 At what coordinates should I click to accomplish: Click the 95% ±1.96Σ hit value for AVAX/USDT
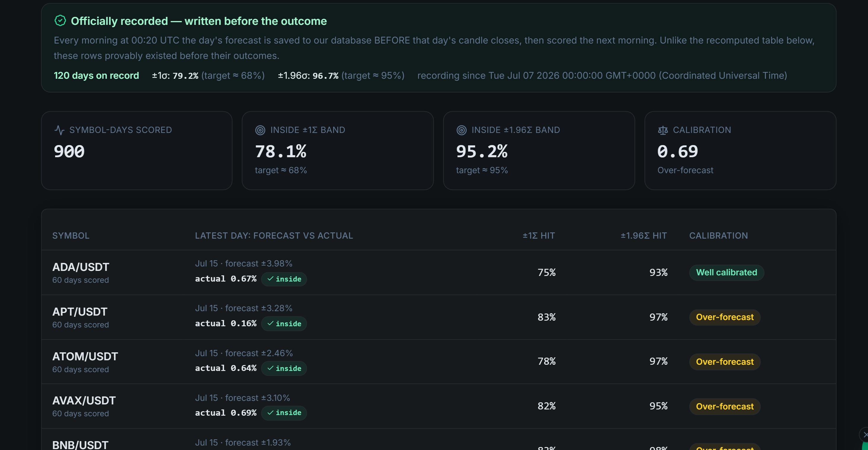658,406
